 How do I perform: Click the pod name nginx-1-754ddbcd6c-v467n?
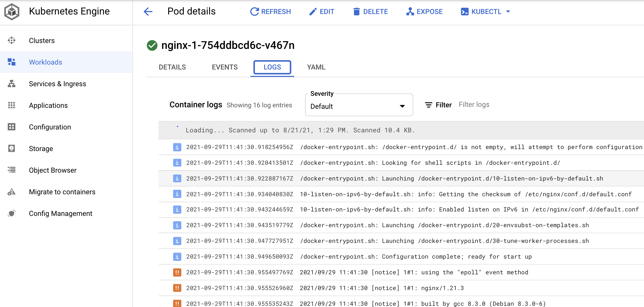pyautogui.click(x=228, y=45)
